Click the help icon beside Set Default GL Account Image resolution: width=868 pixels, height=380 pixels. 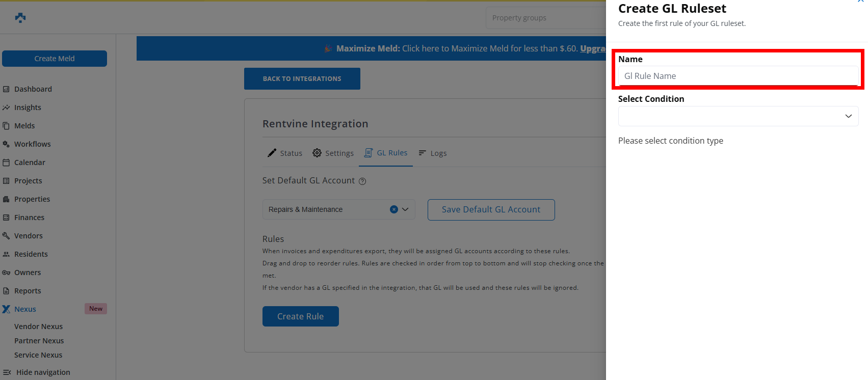362,181
